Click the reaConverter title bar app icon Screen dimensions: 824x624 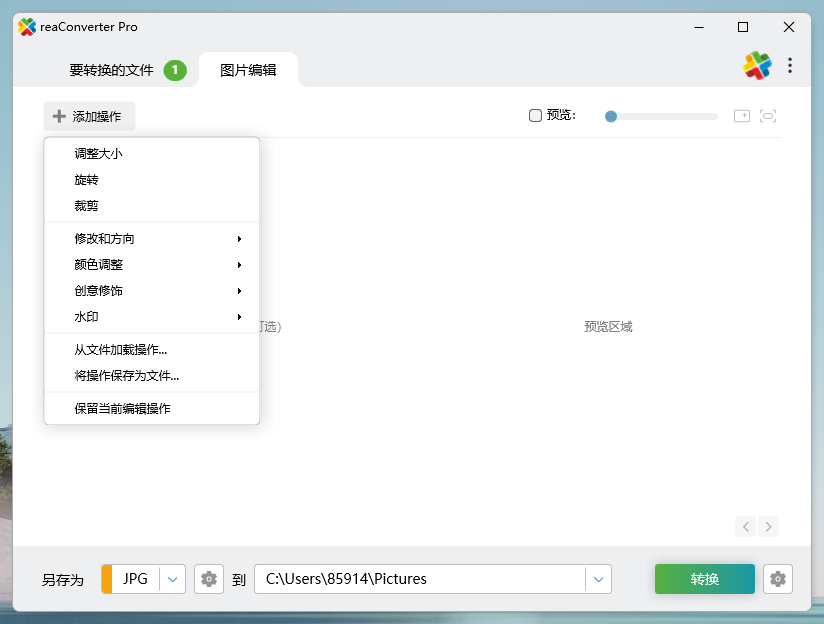pyautogui.click(x=27, y=27)
